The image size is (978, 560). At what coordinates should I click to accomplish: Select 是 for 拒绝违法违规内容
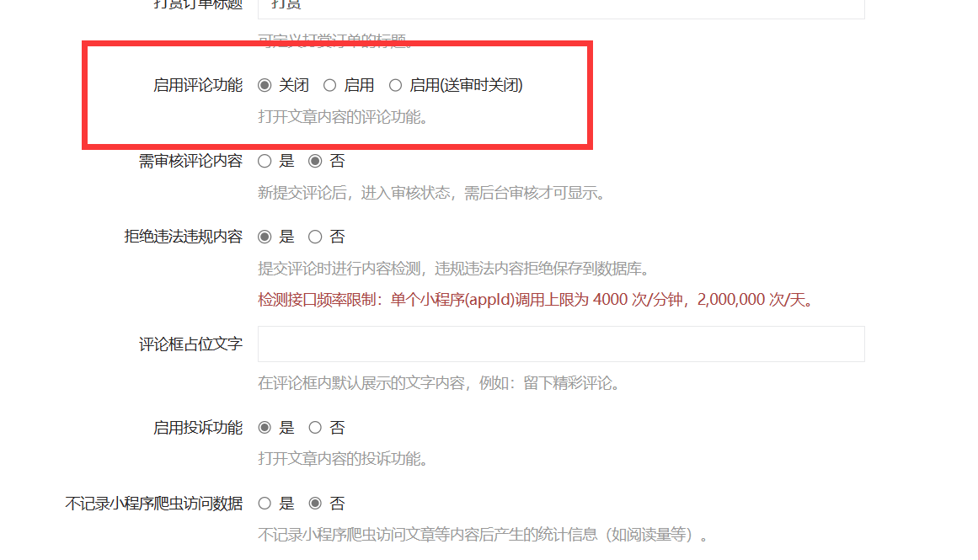265,237
